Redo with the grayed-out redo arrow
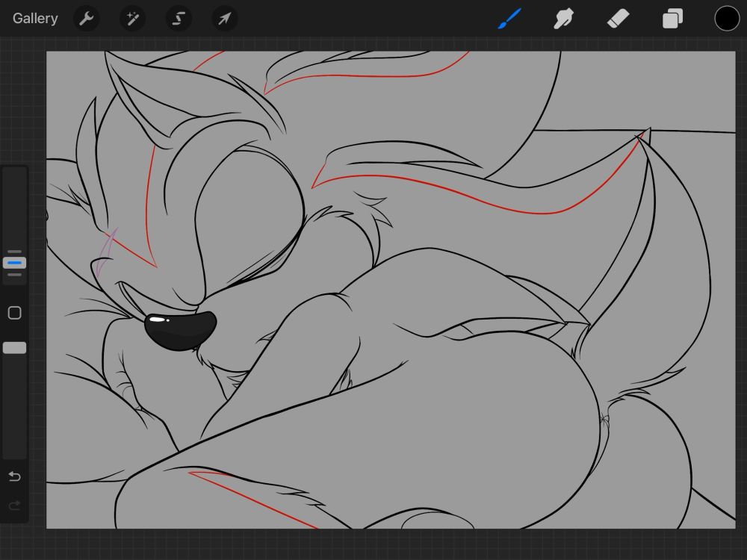 coord(14,505)
